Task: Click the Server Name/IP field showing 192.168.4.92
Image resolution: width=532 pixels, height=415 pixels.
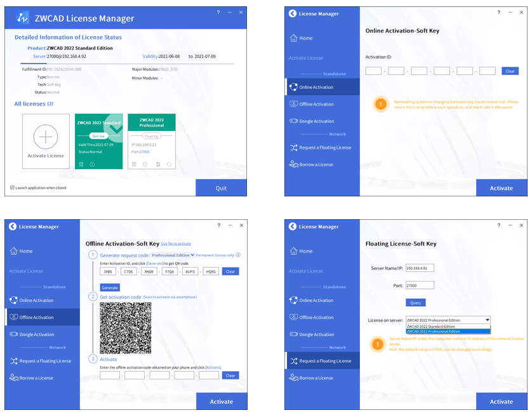Action: (x=420, y=268)
